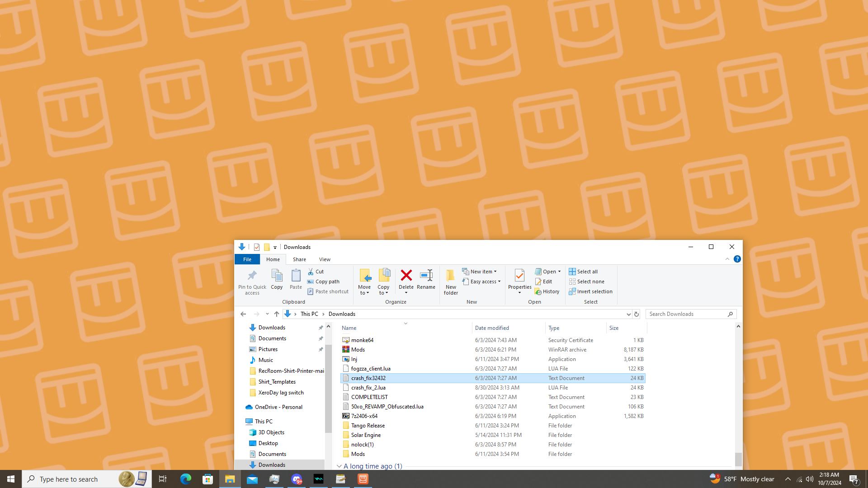This screenshot has width=868, height=488.
Task: Open the Properties ribbon icon
Action: click(x=519, y=276)
